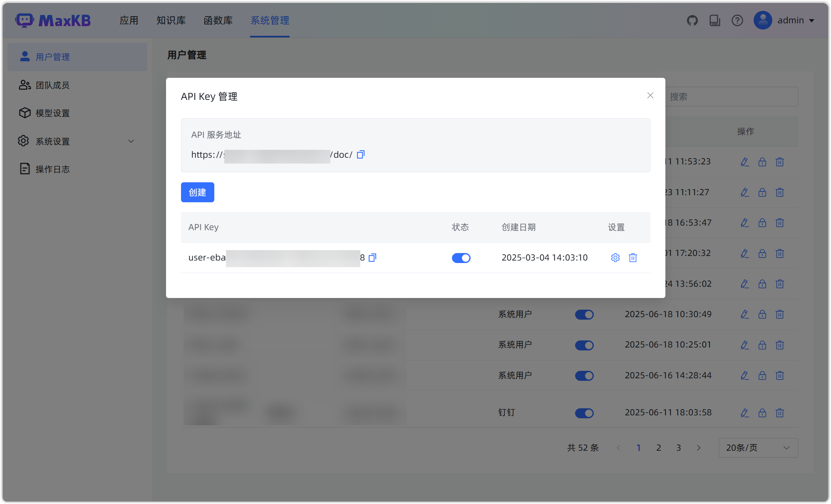Disable user created 2025-06-18 10:25:01
The height and width of the screenshot is (504, 831).
(x=584, y=345)
